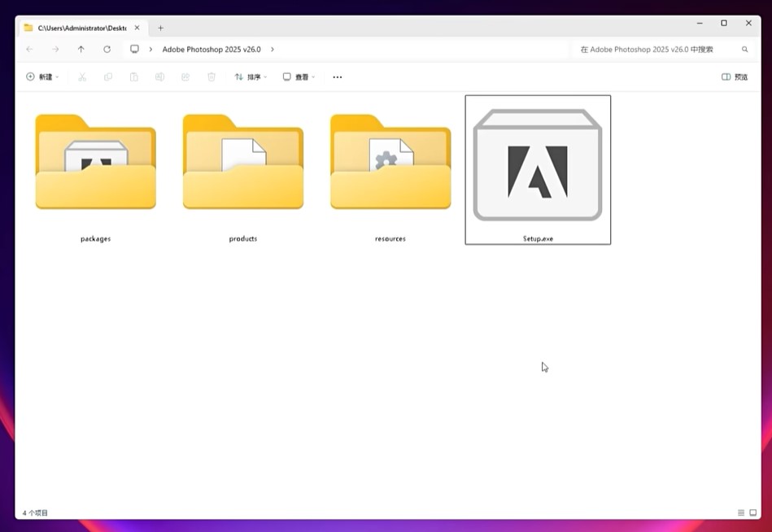Close the Explorer window
The height and width of the screenshot is (532, 772).
click(x=748, y=23)
